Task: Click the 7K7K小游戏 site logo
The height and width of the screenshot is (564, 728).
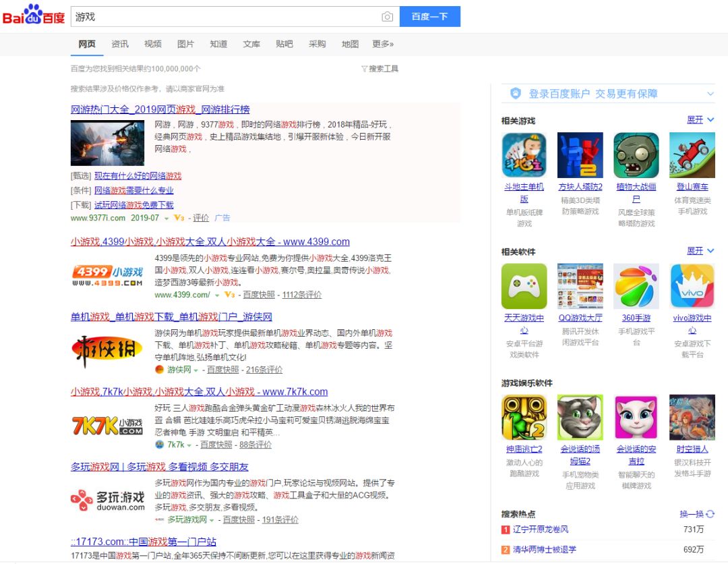Action: (107, 425)
